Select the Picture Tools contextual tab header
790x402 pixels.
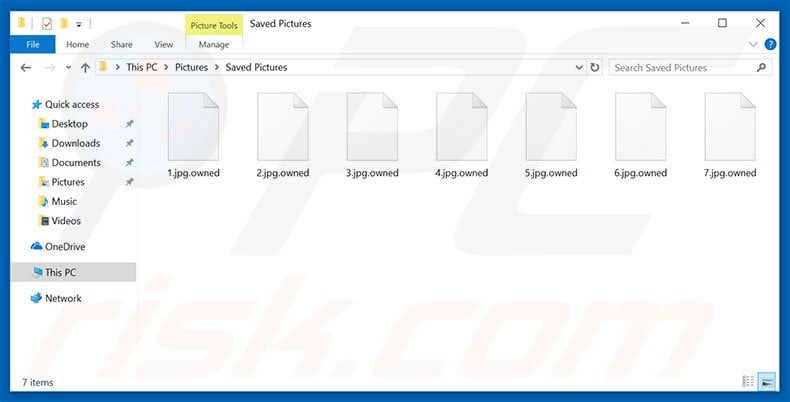click(214, 25)
